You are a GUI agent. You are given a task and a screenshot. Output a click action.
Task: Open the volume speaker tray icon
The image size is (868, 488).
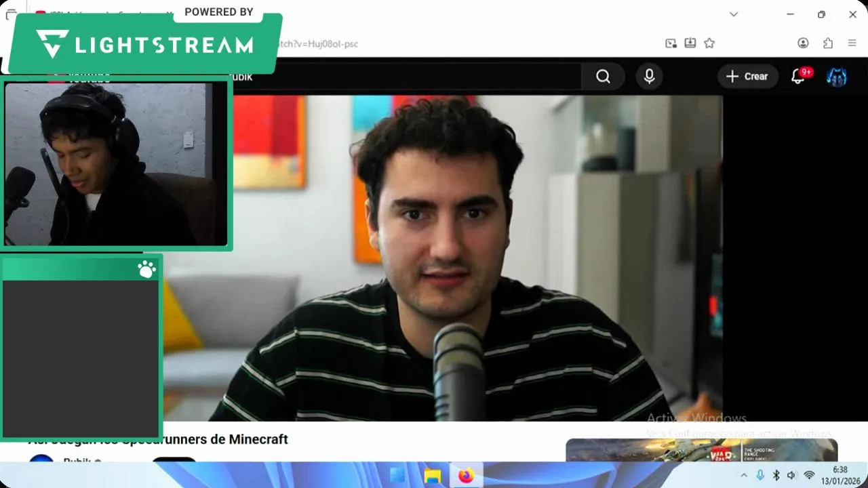click(x=791, y=476)
